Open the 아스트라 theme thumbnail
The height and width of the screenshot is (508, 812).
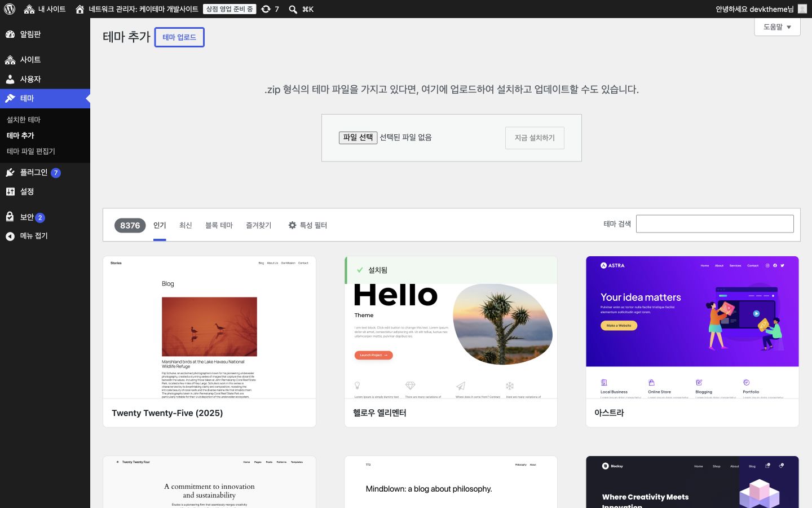point(692,327)
